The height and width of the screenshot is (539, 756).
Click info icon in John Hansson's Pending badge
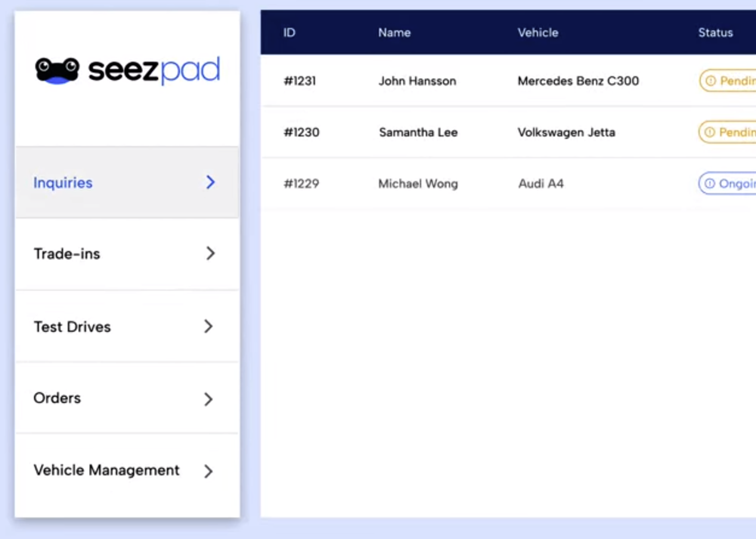(x=710, y=81)
